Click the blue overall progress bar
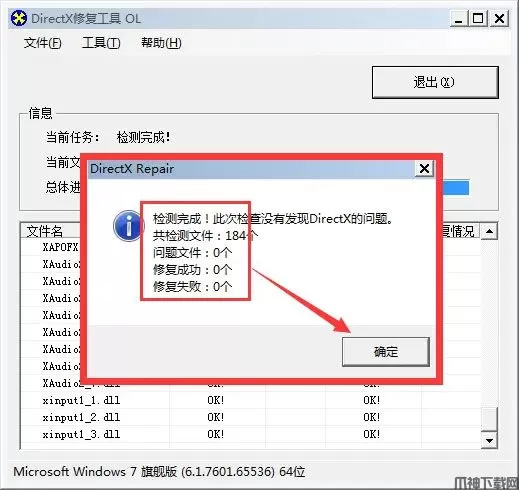This screenshot has width=519, height=490. [x=455, y=188]
